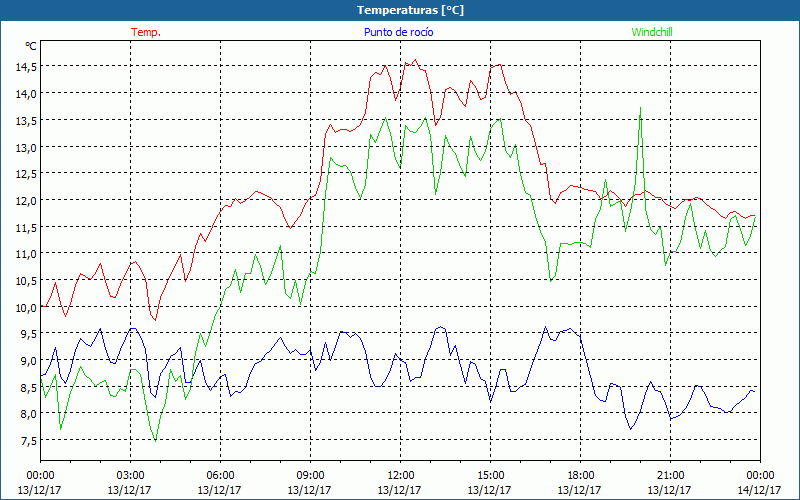Viewport: 800px width, 500px height.
Task: Click the 8,5 y-axis value
Action: (x=29, y=387)
